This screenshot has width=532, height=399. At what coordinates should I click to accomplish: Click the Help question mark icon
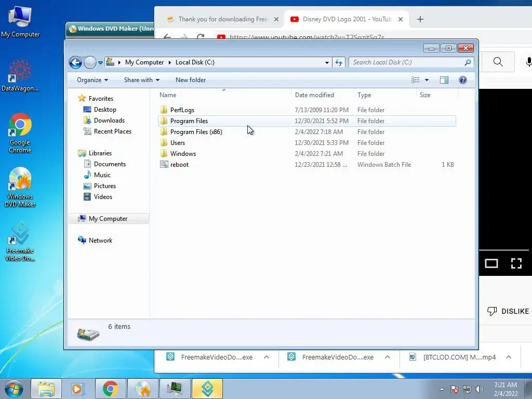tap(463, 80)
